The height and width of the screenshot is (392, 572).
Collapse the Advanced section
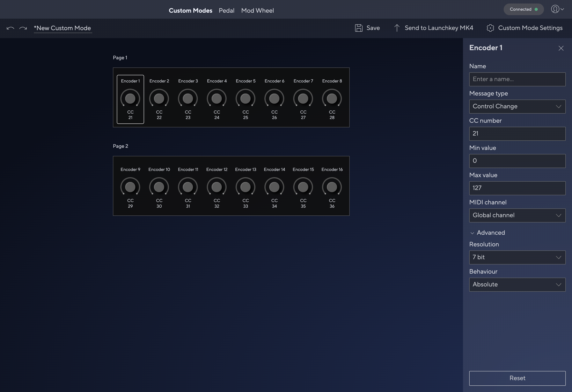point(487,233)
